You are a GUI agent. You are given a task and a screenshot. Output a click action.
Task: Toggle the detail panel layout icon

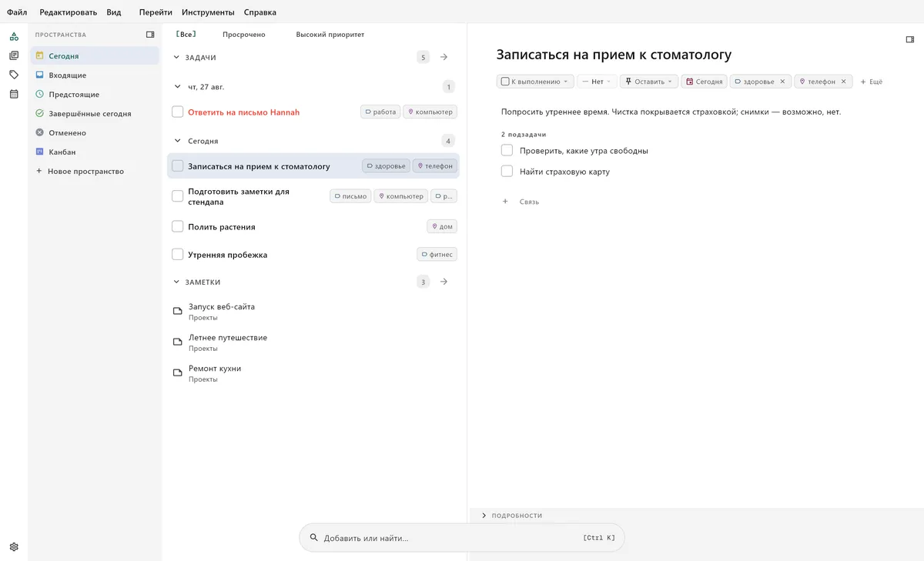[x=909, y=39]
